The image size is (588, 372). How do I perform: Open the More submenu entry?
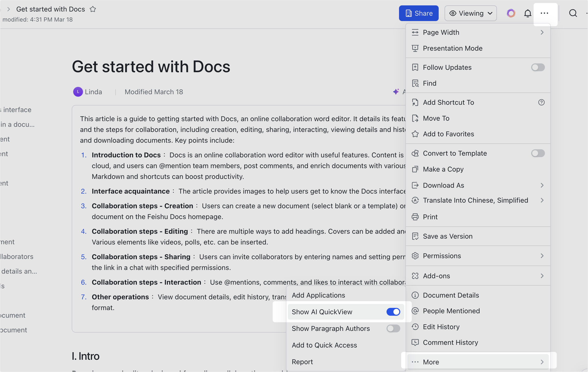point(478,362)
